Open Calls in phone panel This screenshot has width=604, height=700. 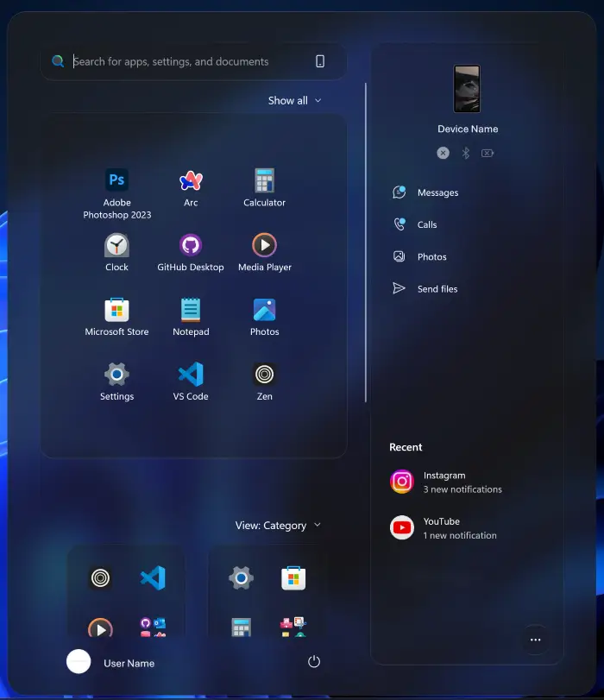(415, 224)
